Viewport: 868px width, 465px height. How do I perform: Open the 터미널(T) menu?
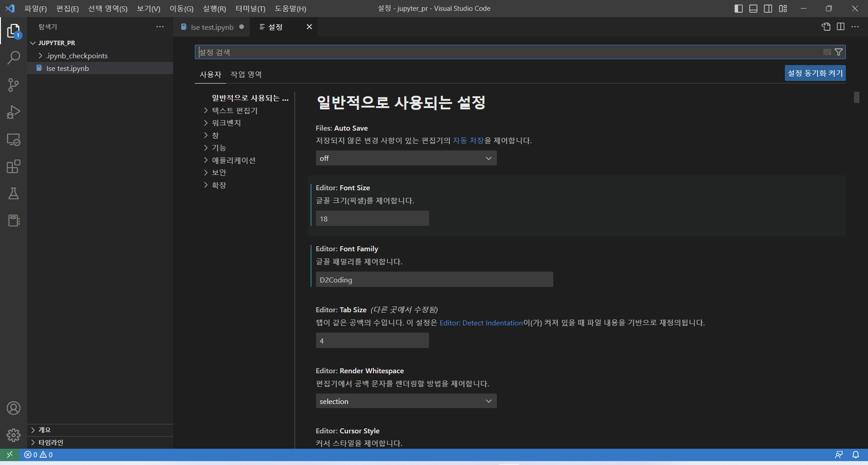250,9
